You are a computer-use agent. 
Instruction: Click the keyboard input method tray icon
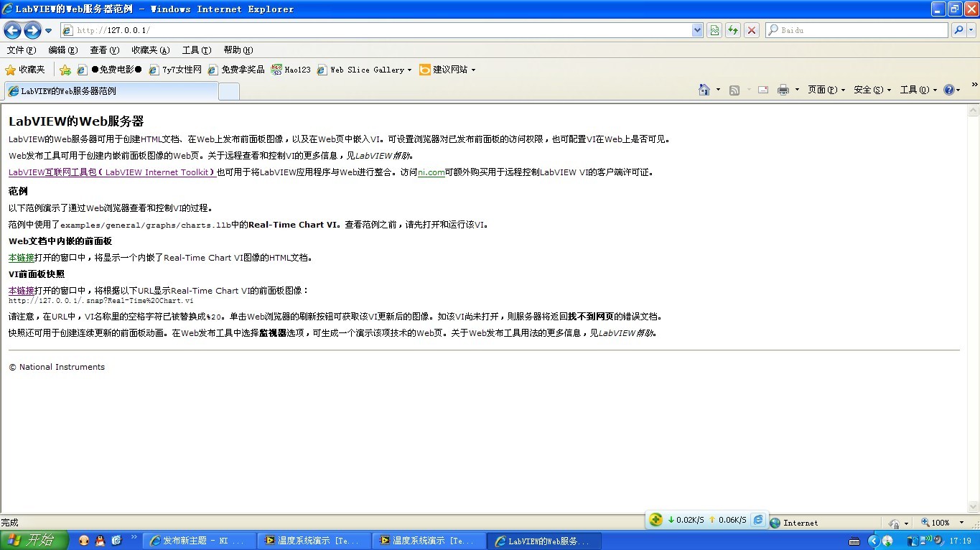[854, 541]
